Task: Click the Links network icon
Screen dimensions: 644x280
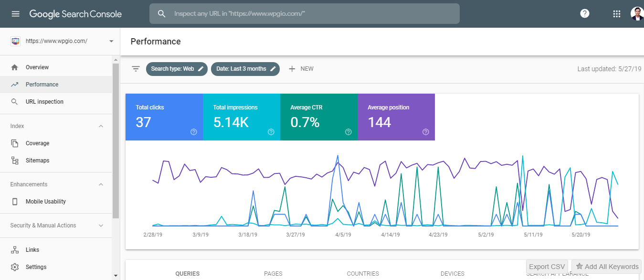Action: [x=15, y=250]
